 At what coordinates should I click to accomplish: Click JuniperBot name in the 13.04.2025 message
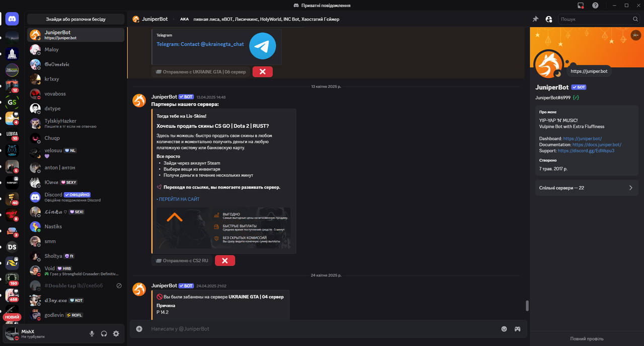(164, 97)
